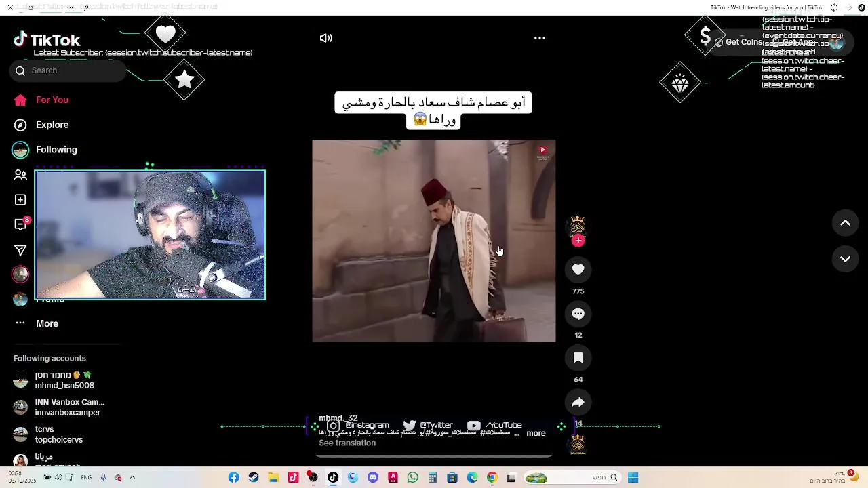The image size is (868, 488).
Task: Open the LIVE pink-ringed avatar icon
Action: (x=20, y=274)
